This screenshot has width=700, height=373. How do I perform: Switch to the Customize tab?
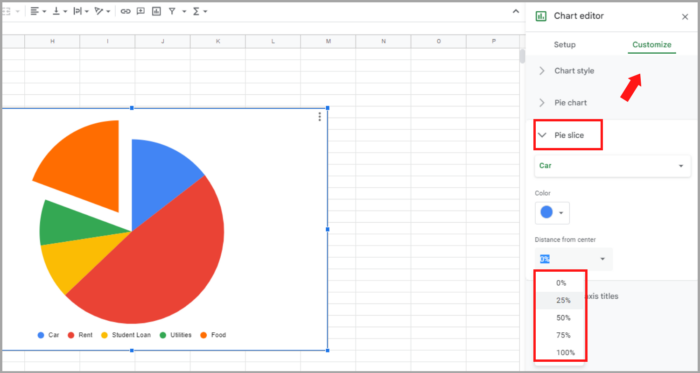click(652, 45)
